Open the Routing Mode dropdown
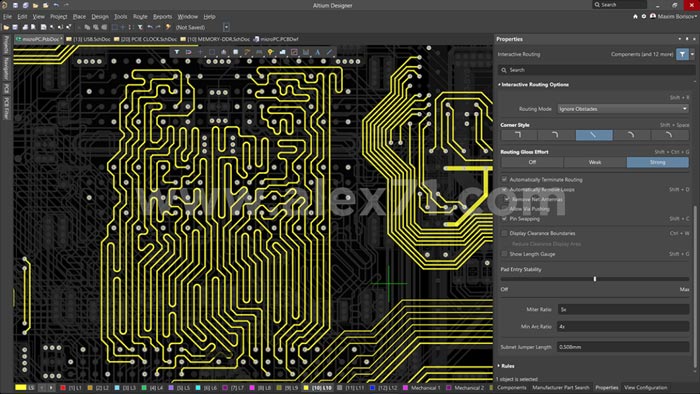The height and width of the screenshot is (394, 700). 623,109
